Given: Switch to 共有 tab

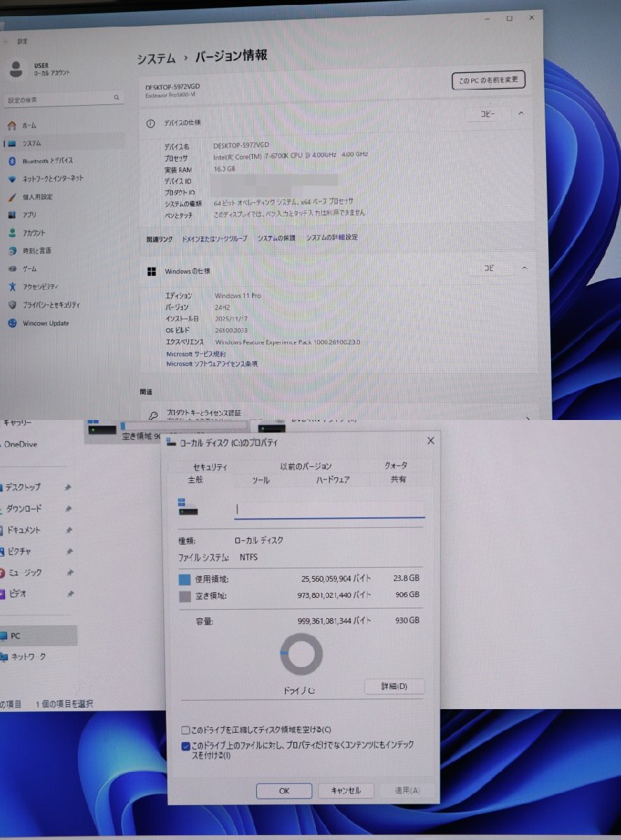Looking at the screenshot, I should 398,479.
